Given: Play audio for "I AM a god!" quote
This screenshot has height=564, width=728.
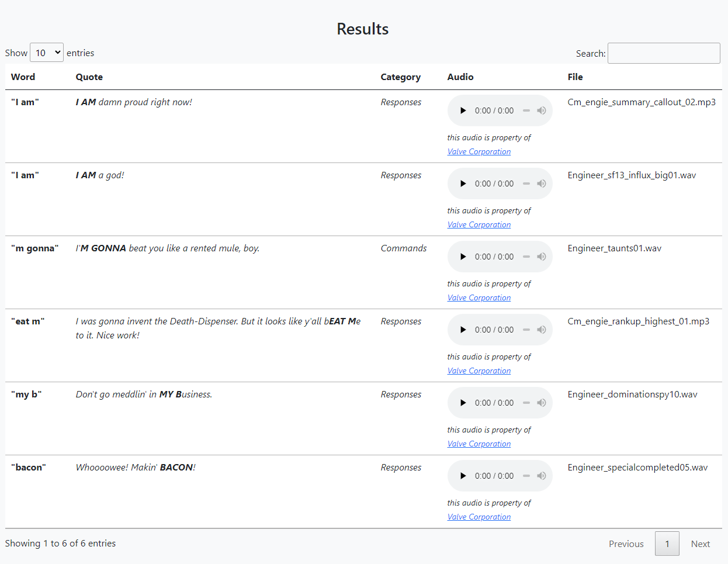Looking at the screenshot, I should [x=463, y=184].
